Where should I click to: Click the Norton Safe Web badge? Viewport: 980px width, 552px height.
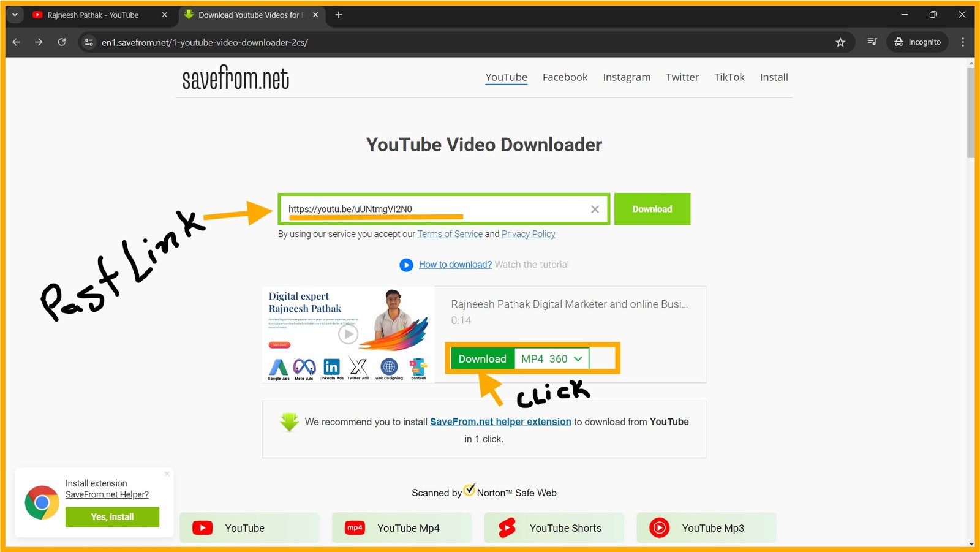point(484,491)
